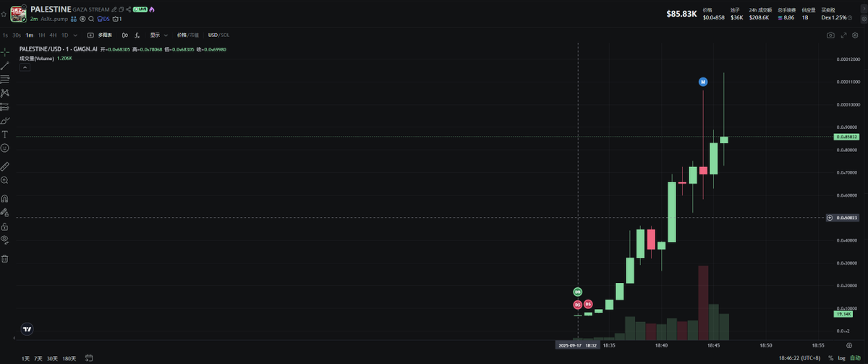Viewport: 868px width, 364px height.
Task: Open the blue grid icon beside the address
Action: [74, 19]
